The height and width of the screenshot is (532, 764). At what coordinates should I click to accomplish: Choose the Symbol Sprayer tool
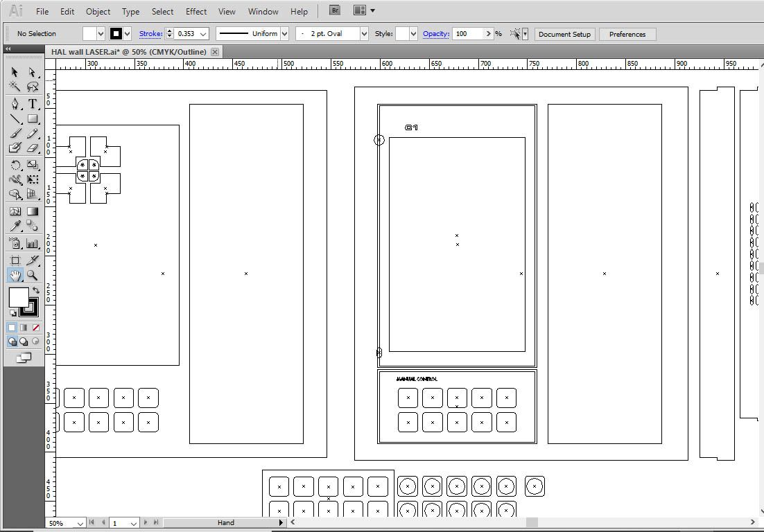pyautogui.click(x=15, y=243)
